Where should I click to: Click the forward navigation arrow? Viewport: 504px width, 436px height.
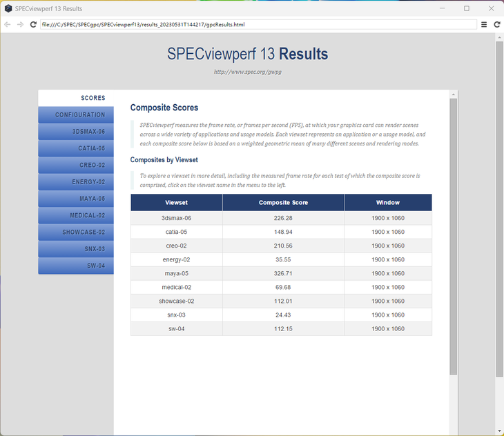(20, 25)
